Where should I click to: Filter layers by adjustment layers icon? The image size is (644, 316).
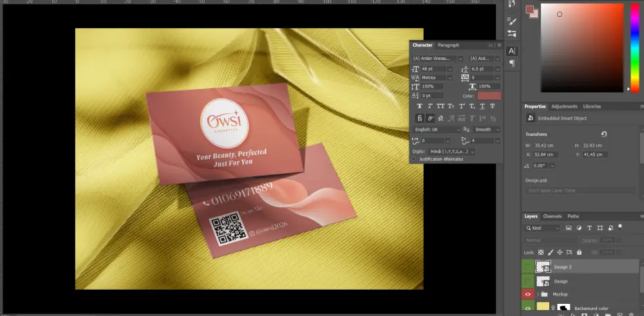pos(579,228)
